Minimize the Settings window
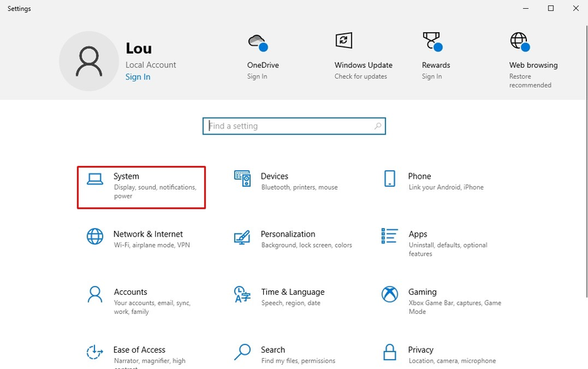Image resolution: width=588 pixels, height=369 pixels. pos(526,8)
